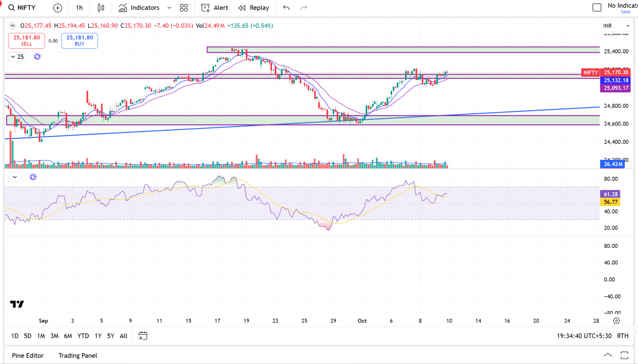638x364 pixels.
Task: Click the RSI value label 61.28
Action: coord(610,194)
